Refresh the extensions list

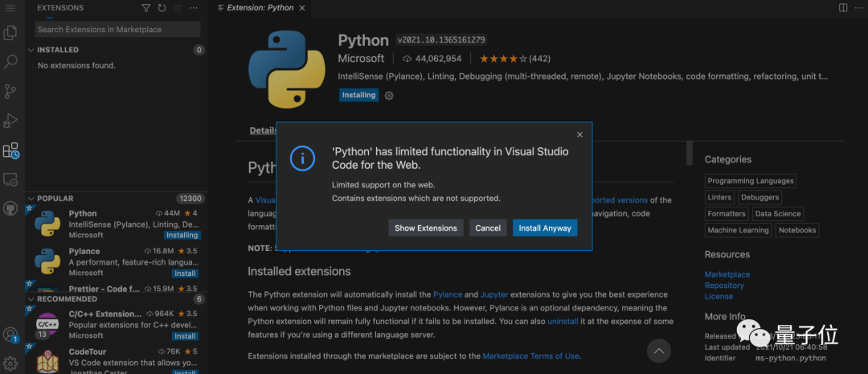point(162,8)
